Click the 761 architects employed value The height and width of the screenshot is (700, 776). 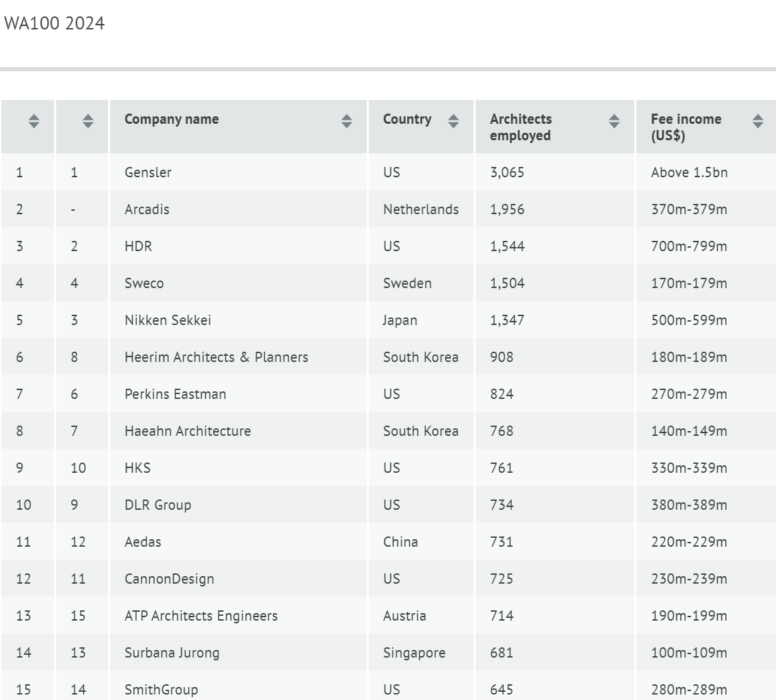[x=502, y=467]
